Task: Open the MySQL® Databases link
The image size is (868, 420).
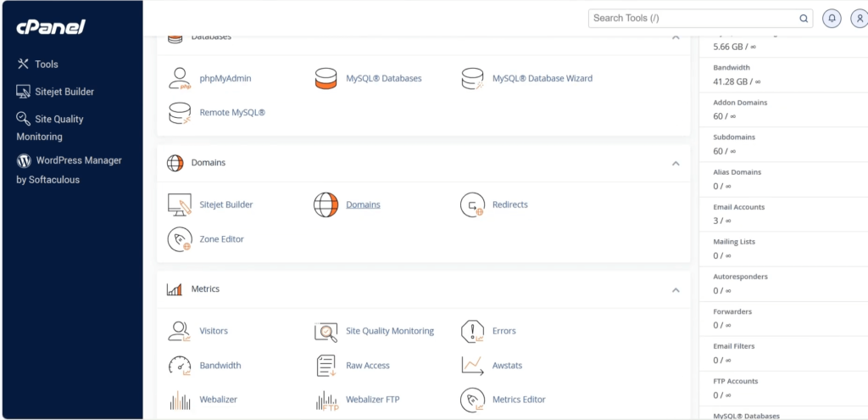Action: click(x=384, y=79)
